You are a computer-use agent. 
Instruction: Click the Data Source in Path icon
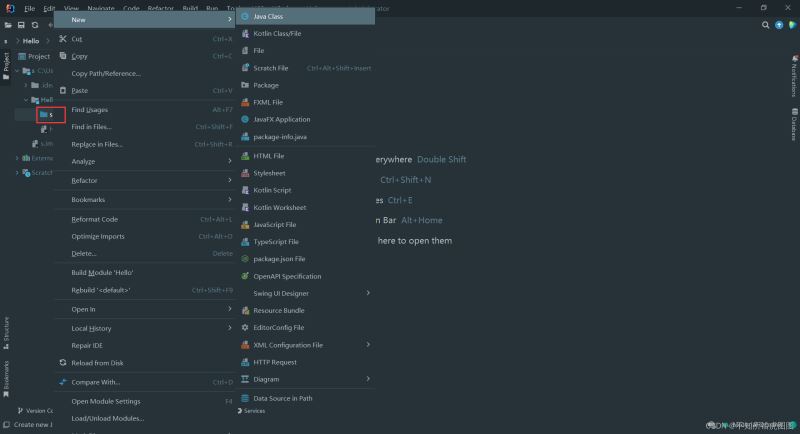click(x=245, y=398)
